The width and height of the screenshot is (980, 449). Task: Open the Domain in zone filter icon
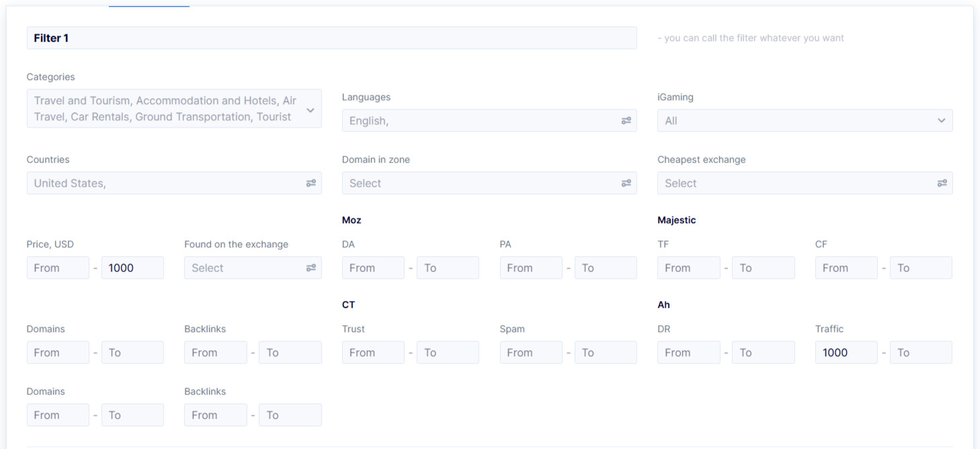pyautogui.click(x=626, y=183)
